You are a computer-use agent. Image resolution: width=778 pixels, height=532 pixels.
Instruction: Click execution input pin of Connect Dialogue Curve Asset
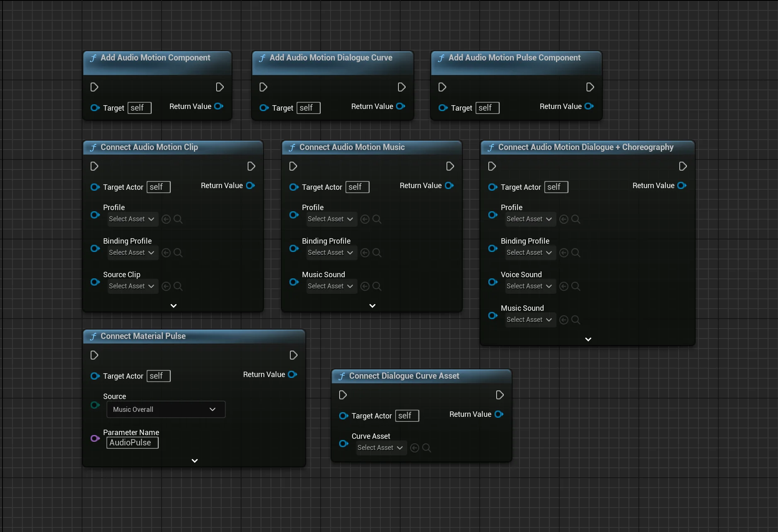tap(343, 395)
